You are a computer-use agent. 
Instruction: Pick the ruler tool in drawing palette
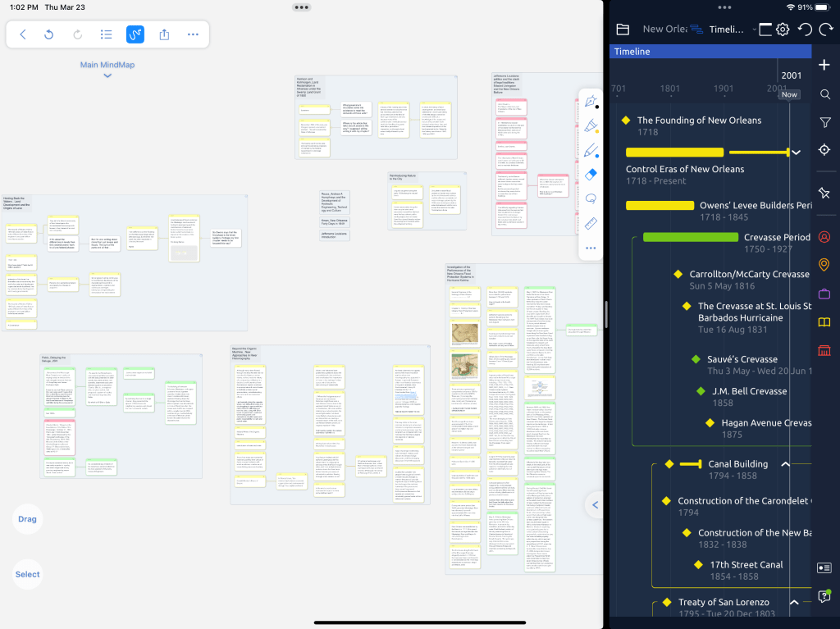(x=590, y=222)
